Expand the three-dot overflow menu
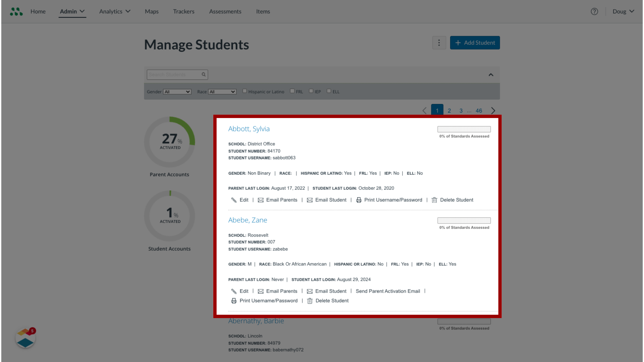Image resolution: width=644 pixels, height=362 pixels. (439, 43)
